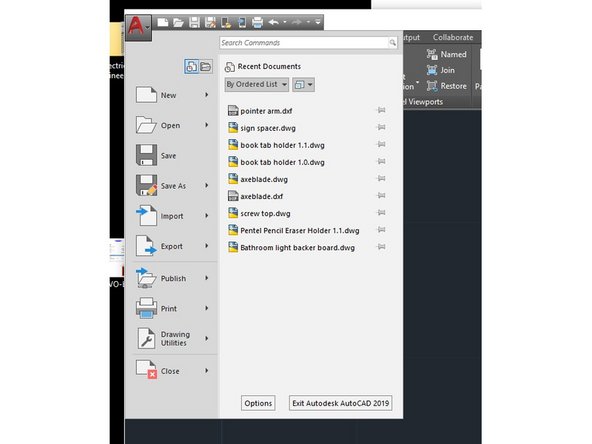Open the Customize Quick Access Toolbar dropdown
592x444 pixels.
coord(318,22)
